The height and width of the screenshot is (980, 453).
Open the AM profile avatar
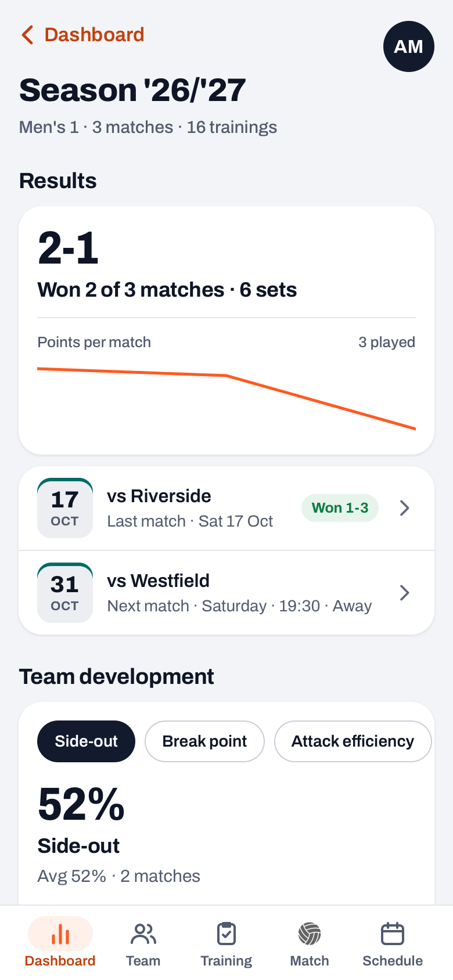(x=409, y=46)
